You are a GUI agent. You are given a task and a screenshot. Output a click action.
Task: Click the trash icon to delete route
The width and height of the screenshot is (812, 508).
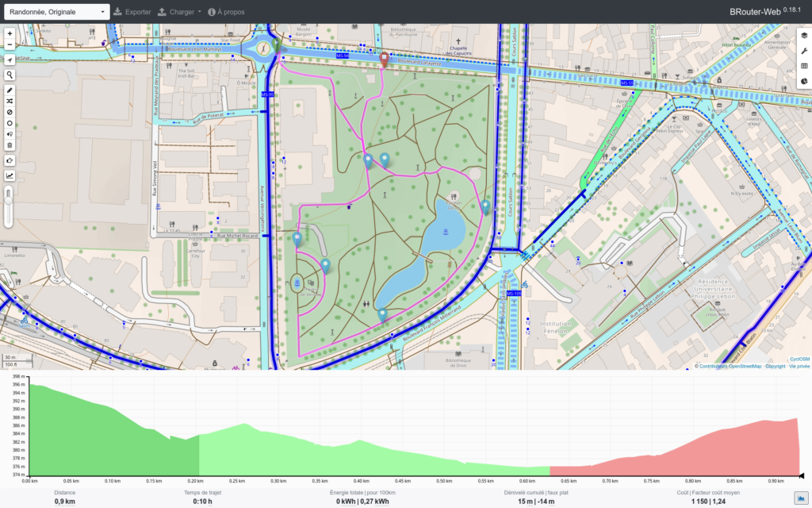click(10, 145)
